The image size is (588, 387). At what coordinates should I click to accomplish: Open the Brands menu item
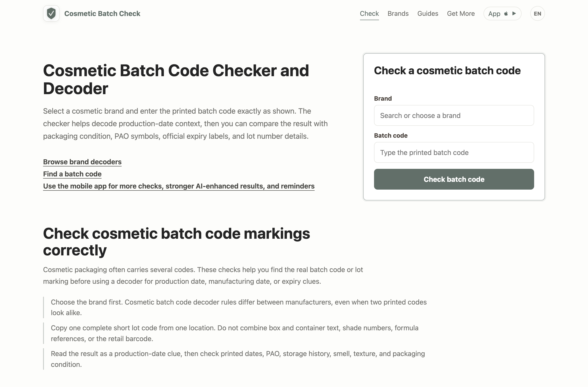pyautogui.click(x=398, y=14)
